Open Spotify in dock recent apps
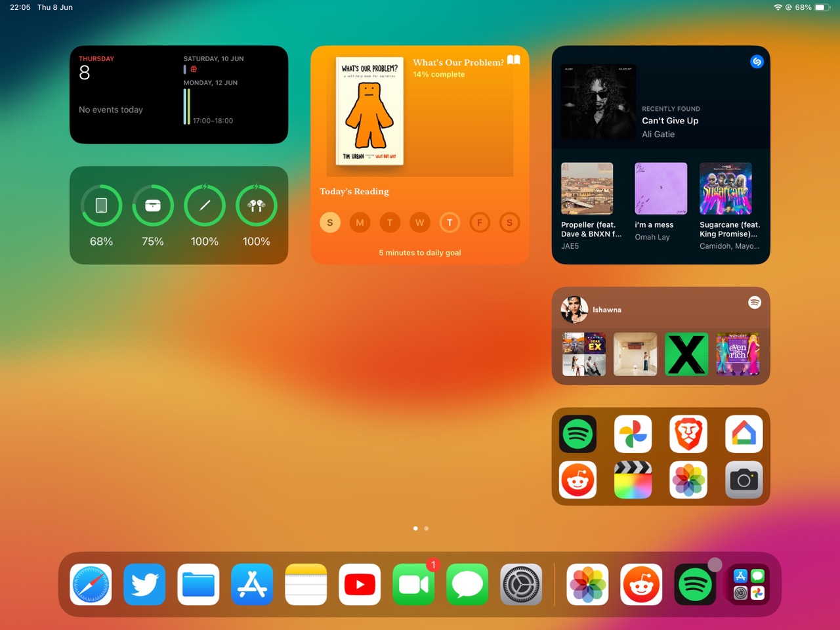This screenshot has width=840, height=630. pos(695,584)
